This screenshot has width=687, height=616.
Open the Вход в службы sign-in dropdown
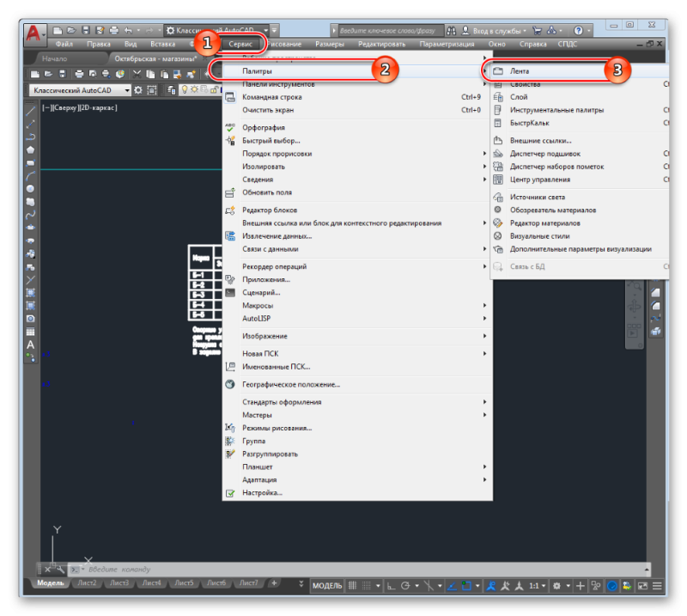(499, 31)
